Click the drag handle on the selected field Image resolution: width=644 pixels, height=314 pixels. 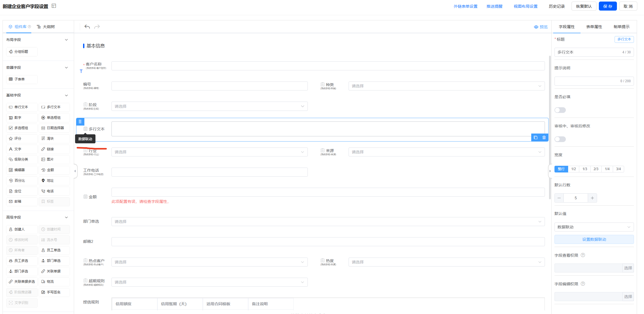pyautogui.click(x=80, y=121)
